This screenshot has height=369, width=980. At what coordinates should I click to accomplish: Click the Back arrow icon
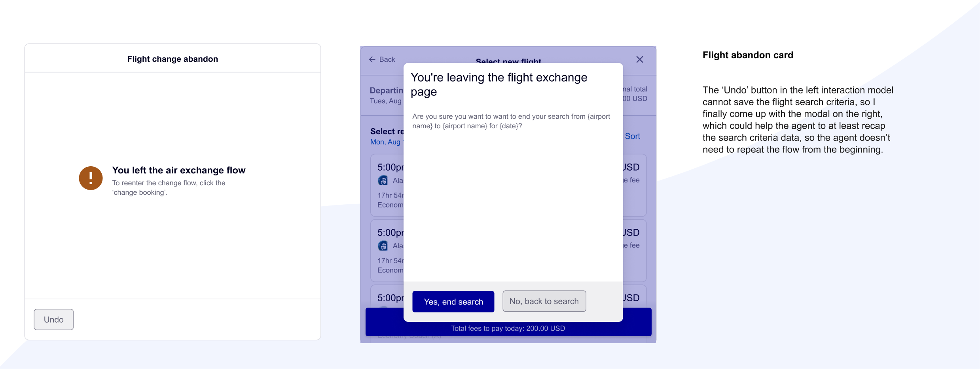click(x=372, y=59)
